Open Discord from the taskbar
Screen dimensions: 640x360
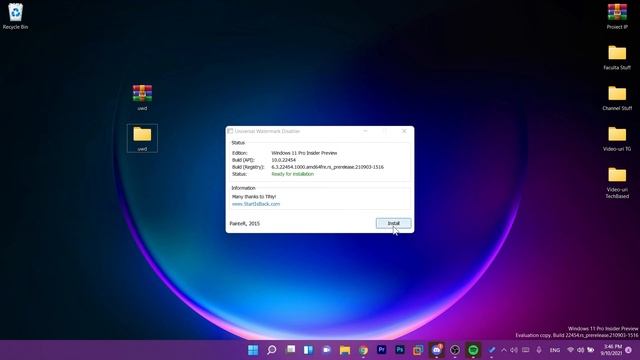pos(436,350)
